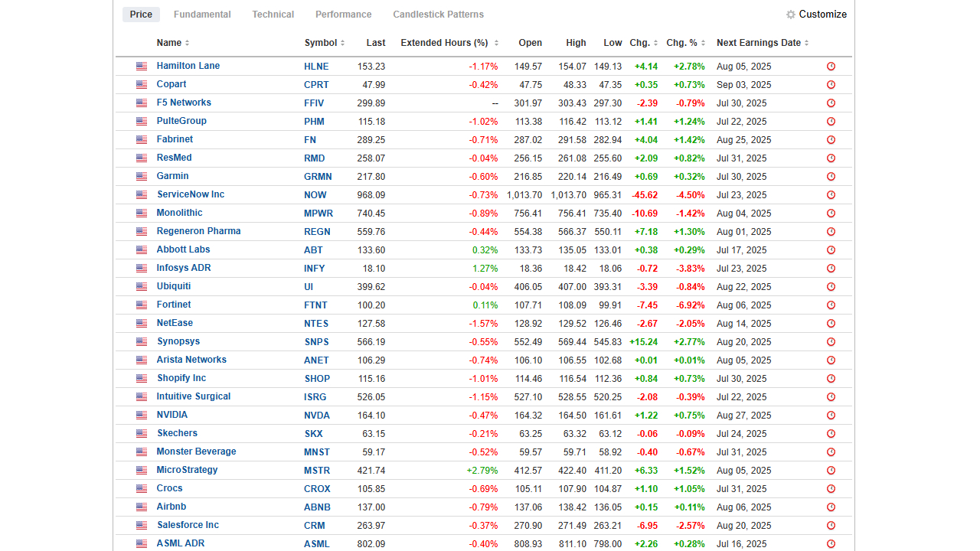Click the earnings alert icon for Fortinet
Screen dimensions: 980x551
pyautogui.click(x=831, y=305)
